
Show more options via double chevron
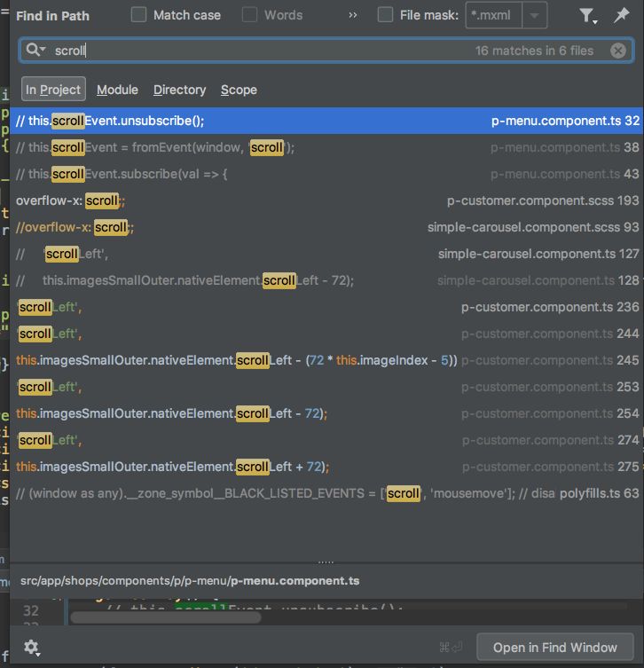353,15
